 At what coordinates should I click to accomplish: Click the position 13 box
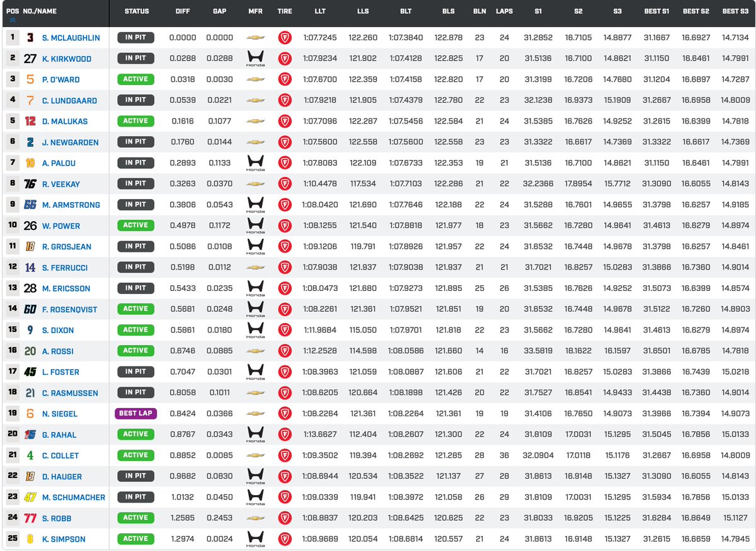[13, 288]
